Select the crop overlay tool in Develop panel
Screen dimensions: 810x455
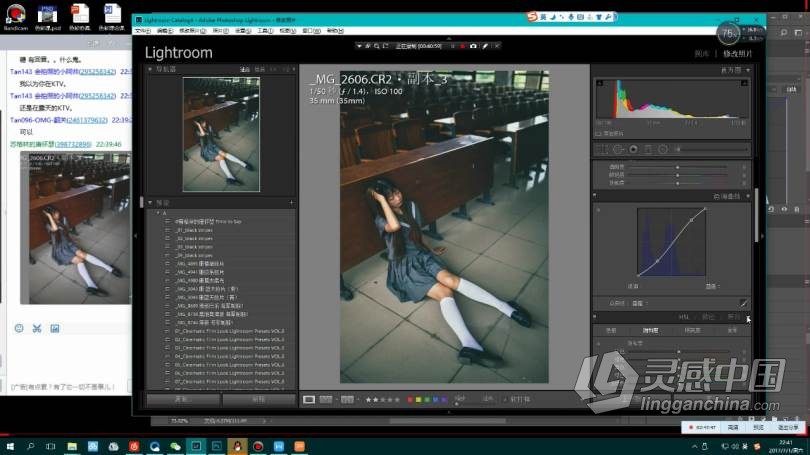pos(602,149)
